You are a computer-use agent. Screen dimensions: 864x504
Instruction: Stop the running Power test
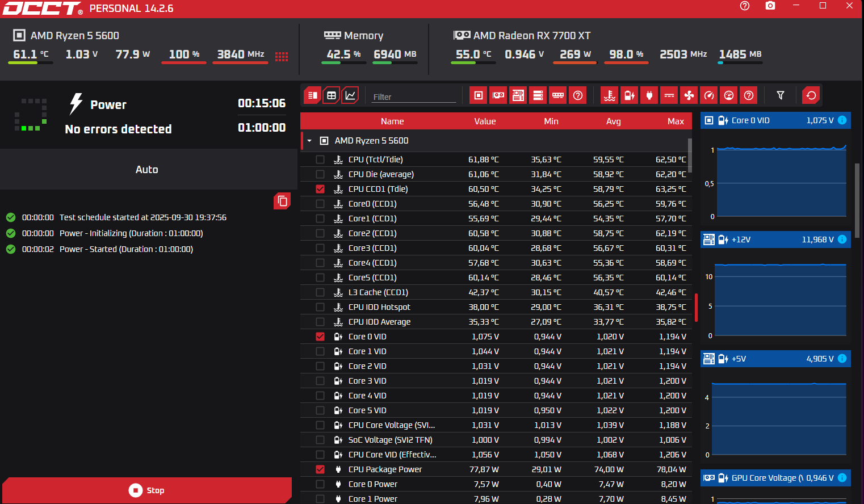point(147,490)
